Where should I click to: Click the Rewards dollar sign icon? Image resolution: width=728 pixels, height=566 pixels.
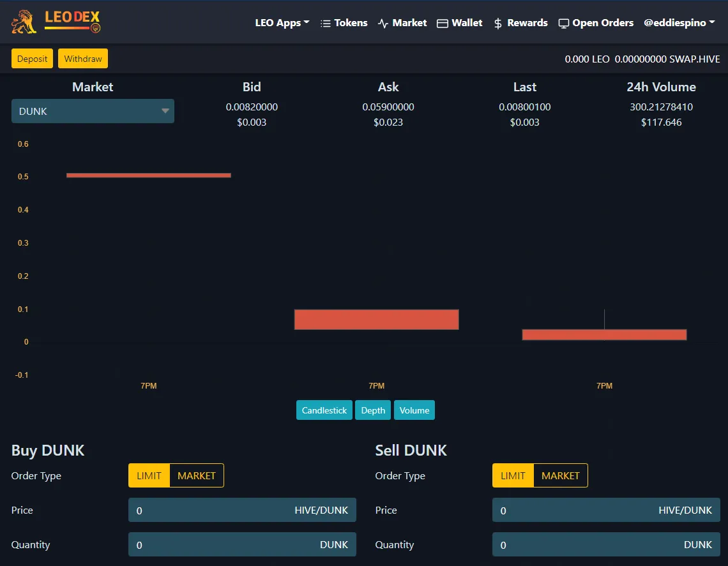(497, 23)
